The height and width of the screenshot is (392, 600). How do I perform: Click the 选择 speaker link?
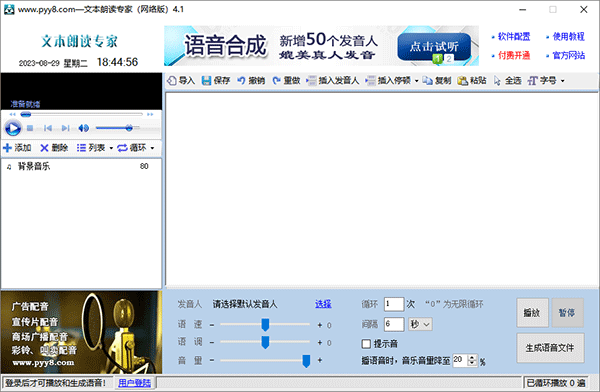click(323, 304)
